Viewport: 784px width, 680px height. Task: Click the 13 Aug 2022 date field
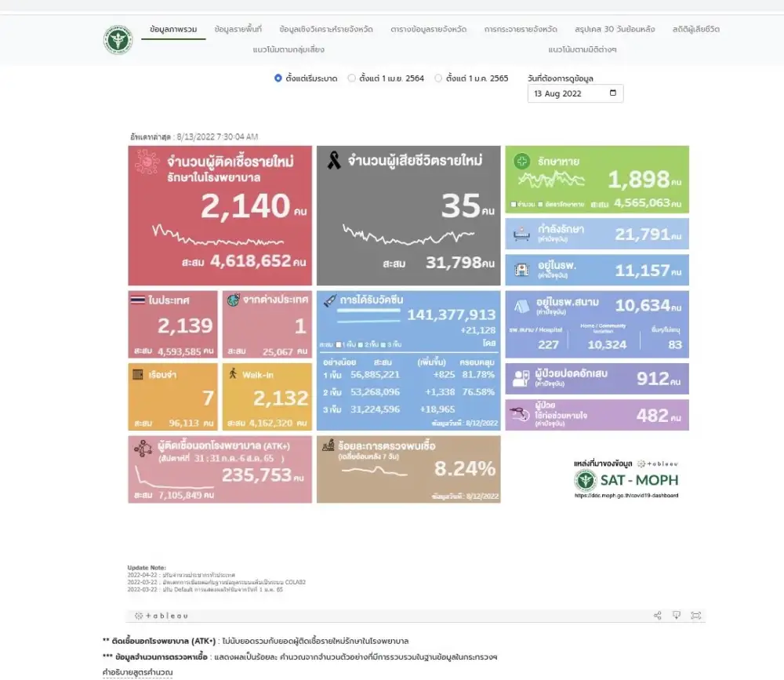click(x=568, y=93)
